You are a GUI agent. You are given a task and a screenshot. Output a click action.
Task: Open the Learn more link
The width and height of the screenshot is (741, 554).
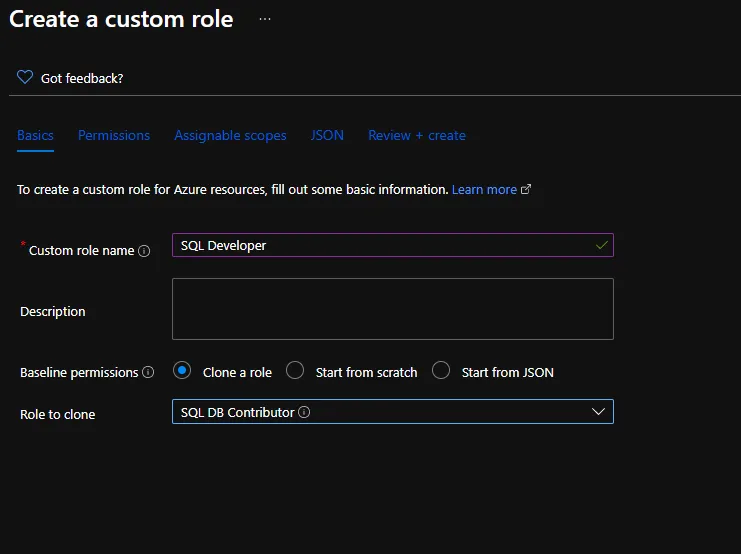[484, 189]
